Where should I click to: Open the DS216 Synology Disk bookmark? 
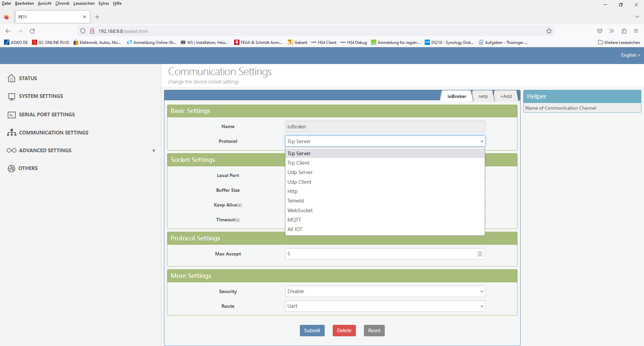tap(449, 43)
